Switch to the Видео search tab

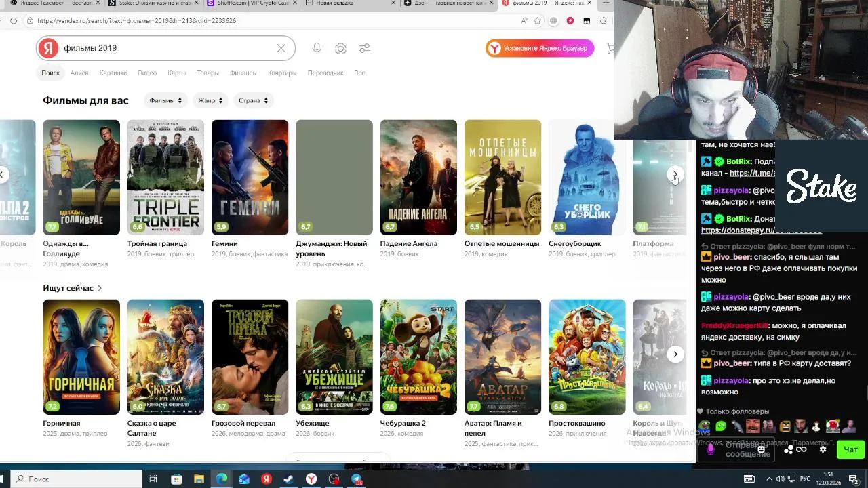[x=147, y=73]
